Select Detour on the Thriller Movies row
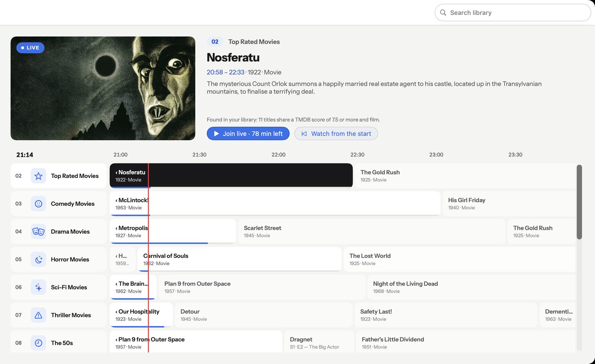 point(263,315)
